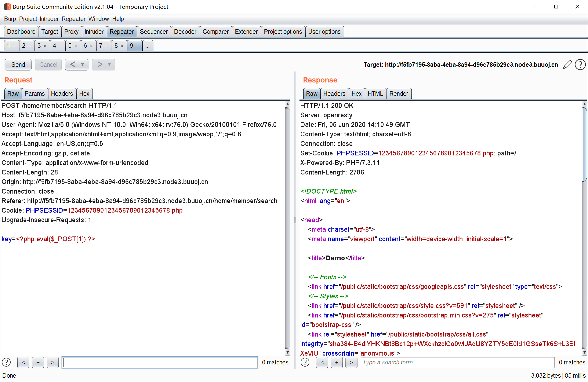Open the '...' new Repeater tab
Screen dimensions: 588x382
(148, 46)
